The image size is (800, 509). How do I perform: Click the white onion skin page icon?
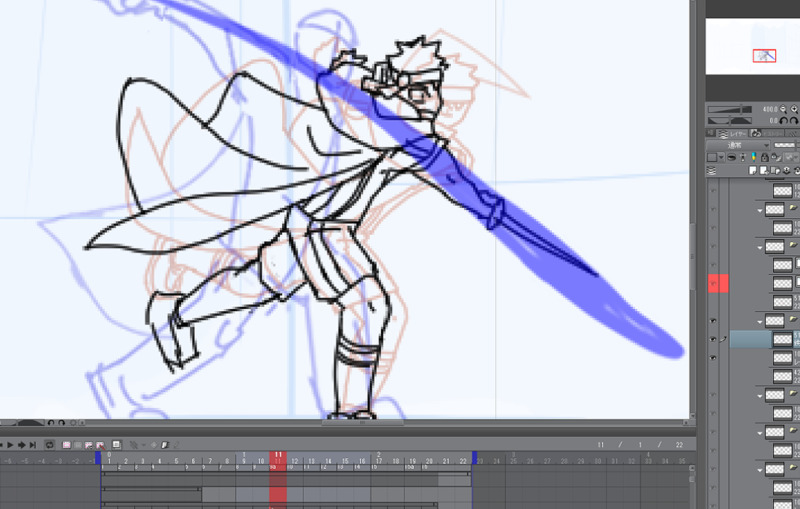pyautogui.click(x=165, y=445)
